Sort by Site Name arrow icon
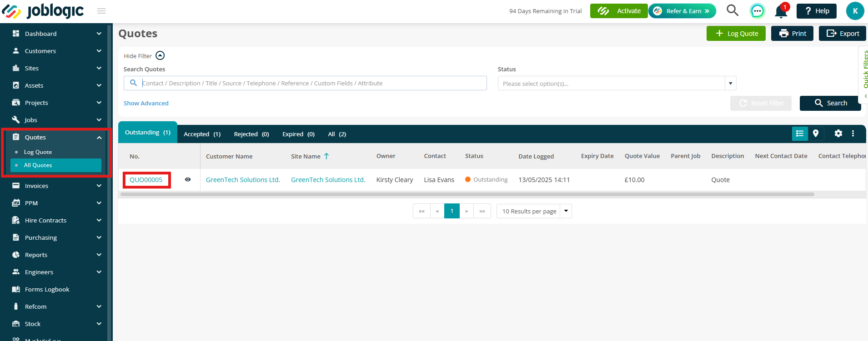This screenshot has height=341, width=868. 326,156
